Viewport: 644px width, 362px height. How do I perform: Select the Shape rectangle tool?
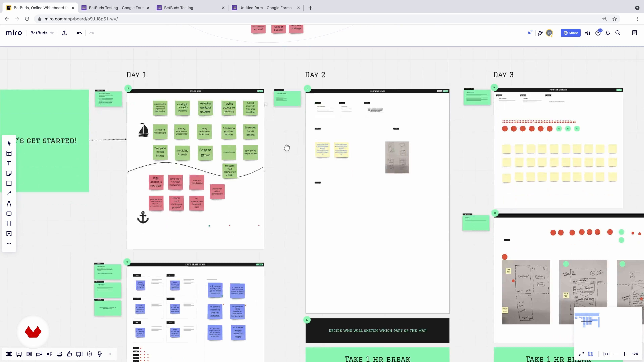[9, 183]
